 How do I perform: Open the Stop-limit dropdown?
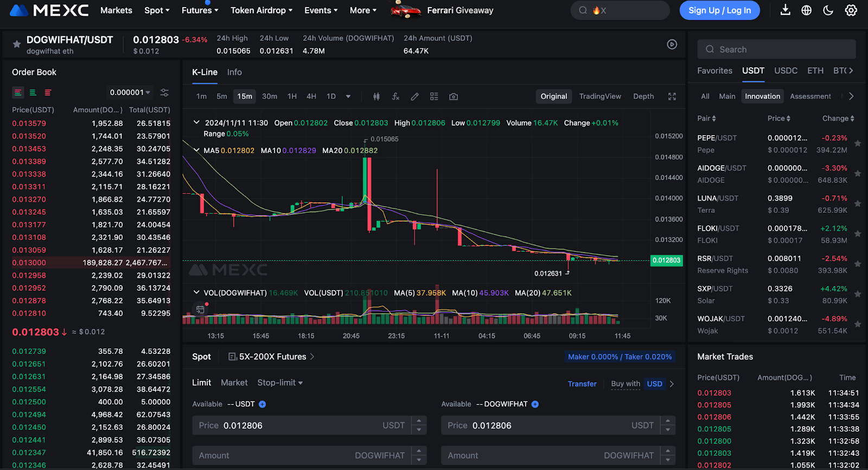(x=280, y=383)
